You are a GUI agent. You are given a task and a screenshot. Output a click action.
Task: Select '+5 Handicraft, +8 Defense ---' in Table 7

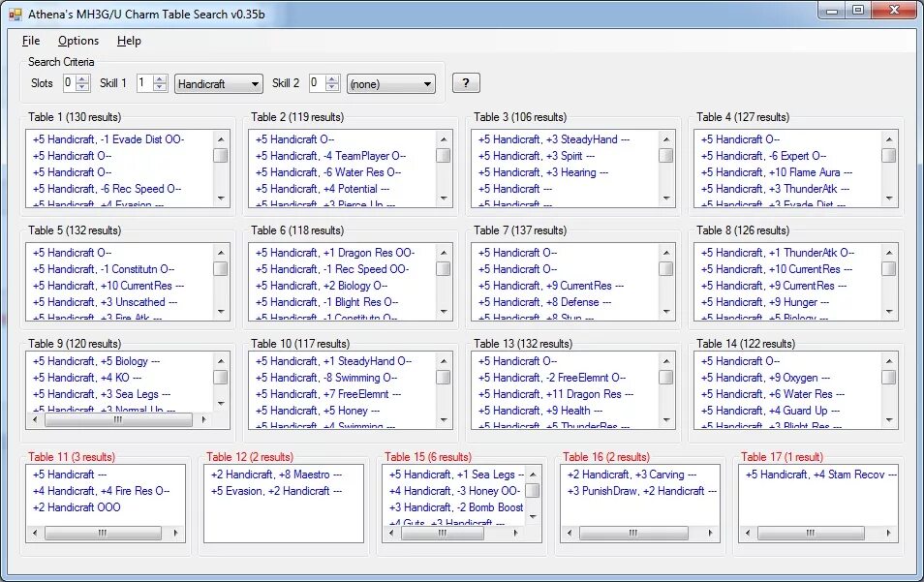[x=544, y=302]
